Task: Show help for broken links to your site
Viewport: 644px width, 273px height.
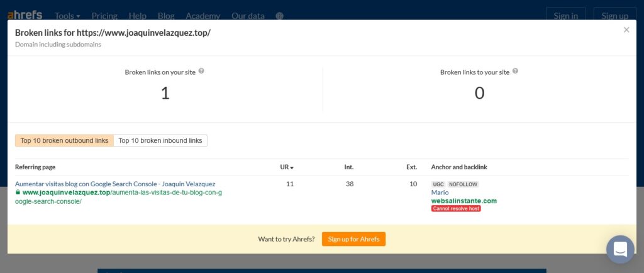Action: [x=515, y=70]
